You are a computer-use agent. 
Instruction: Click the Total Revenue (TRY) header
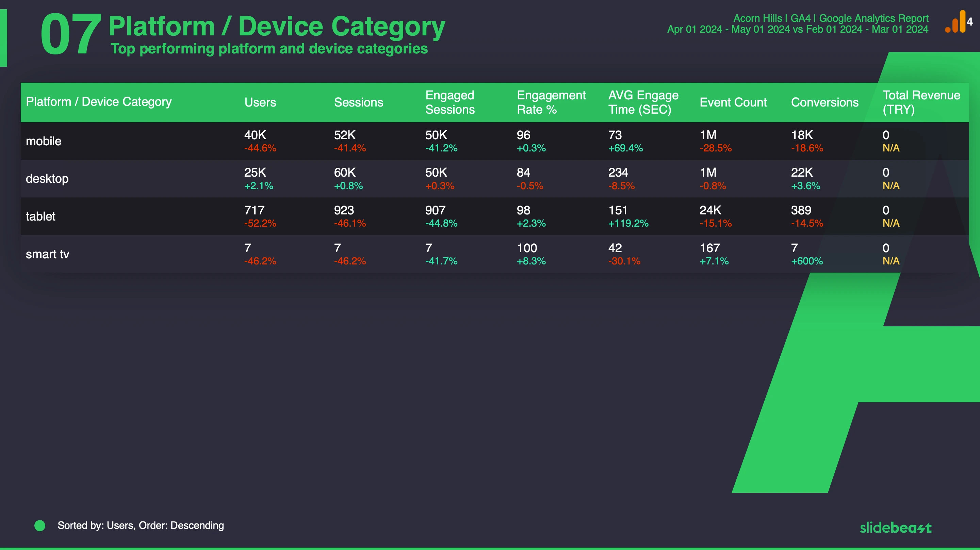921,102
